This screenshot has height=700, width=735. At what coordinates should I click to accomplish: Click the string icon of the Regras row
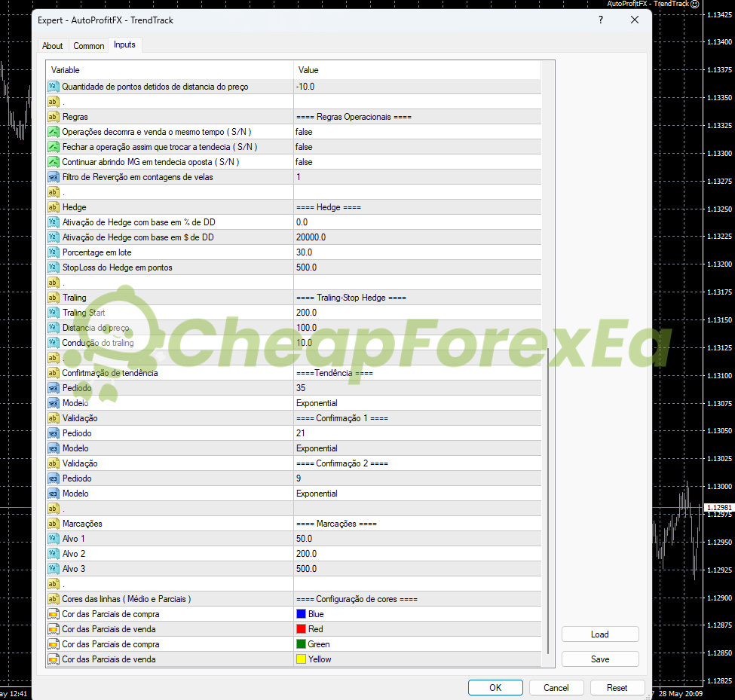[x=54, y=117]
